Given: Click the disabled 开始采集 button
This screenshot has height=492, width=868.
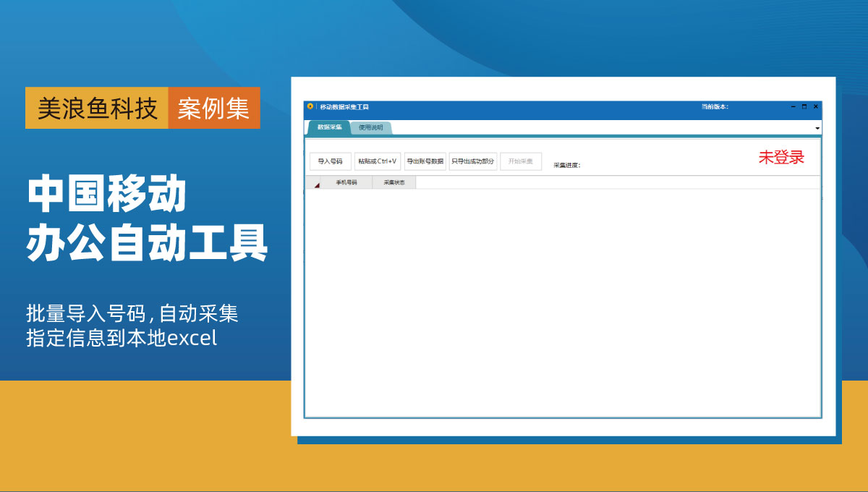Looking at the screenshot, I should (x=521, y=160).
